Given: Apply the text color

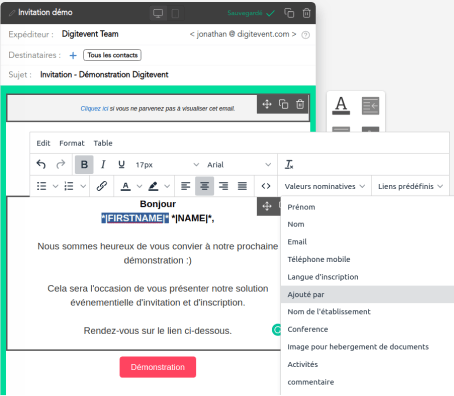Looking at the screenshot, I should pos(125,186).
